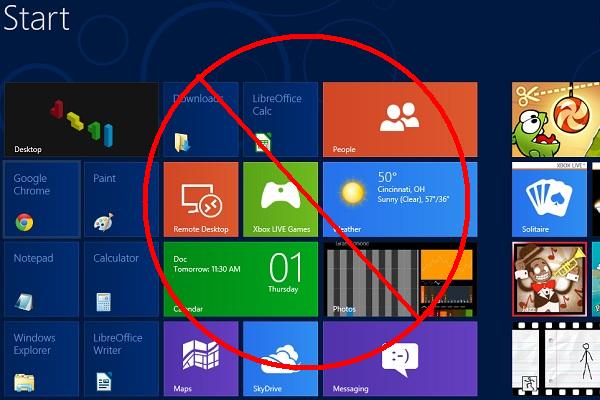This screenshot has height=400, width=600.
Task: Launch LibreOffice Writer tile
Action: click(121, 358)
